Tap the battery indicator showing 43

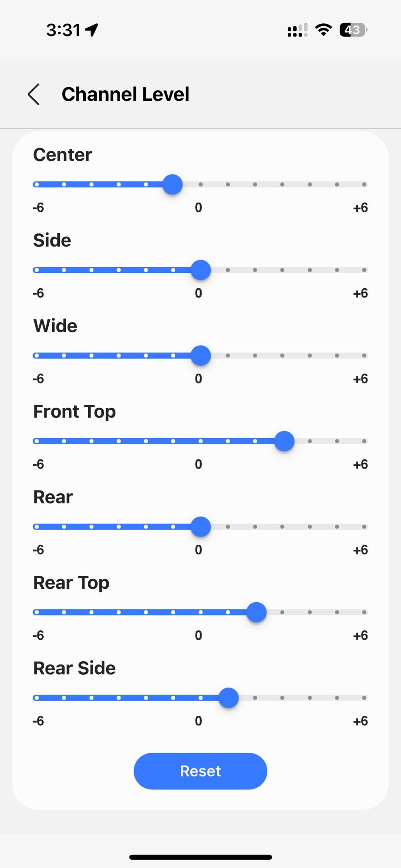point(353,30)
